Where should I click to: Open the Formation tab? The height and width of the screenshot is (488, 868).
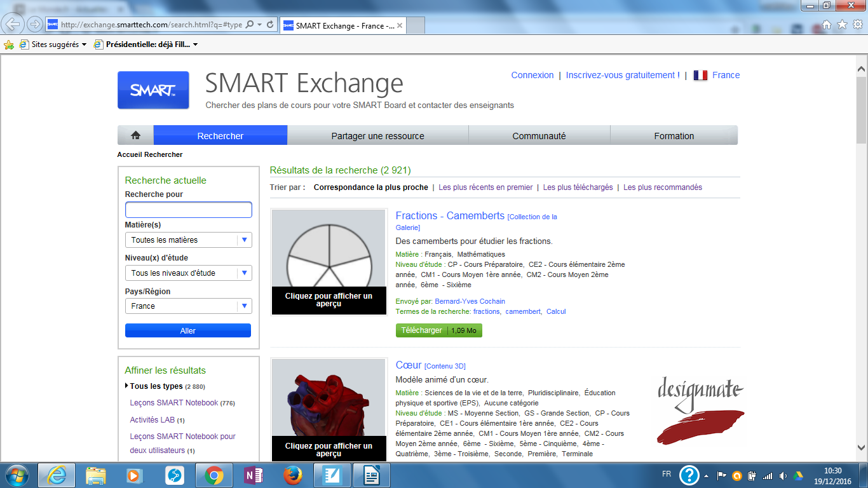(x=674, y=135)
